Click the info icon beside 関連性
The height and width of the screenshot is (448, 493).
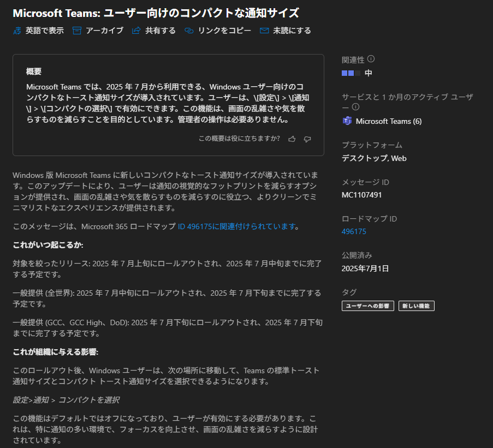[371, 59]
